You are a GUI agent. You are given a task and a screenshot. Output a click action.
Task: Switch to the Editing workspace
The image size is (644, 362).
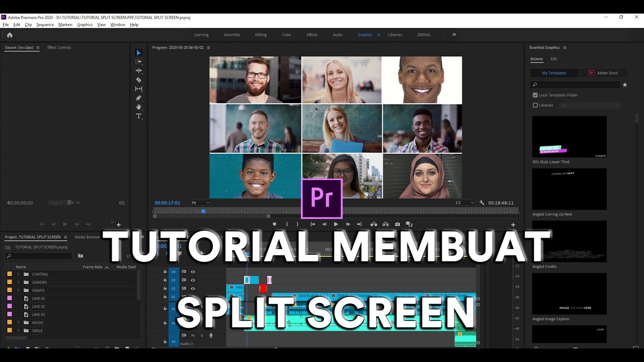point(261,35)
